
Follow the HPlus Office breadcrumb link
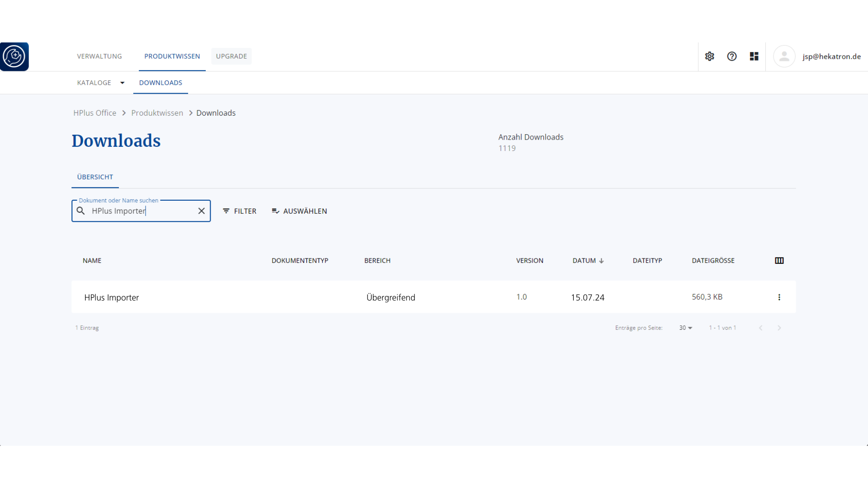pyautogui.click(x=95, y=113)
